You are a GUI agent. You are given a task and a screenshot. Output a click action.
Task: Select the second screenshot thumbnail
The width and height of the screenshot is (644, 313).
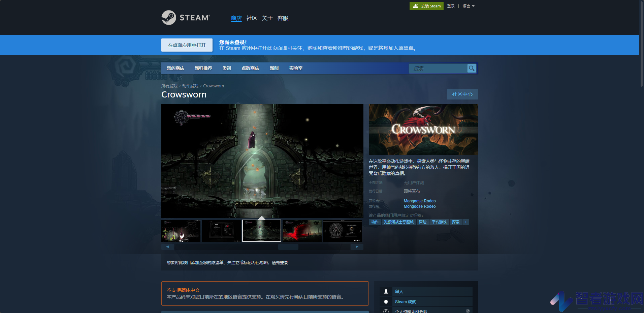(x=221, y=231)
